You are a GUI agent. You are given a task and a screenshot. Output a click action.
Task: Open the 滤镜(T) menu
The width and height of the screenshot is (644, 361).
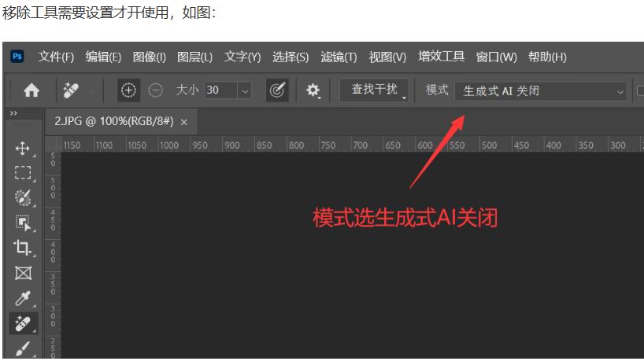339,57
